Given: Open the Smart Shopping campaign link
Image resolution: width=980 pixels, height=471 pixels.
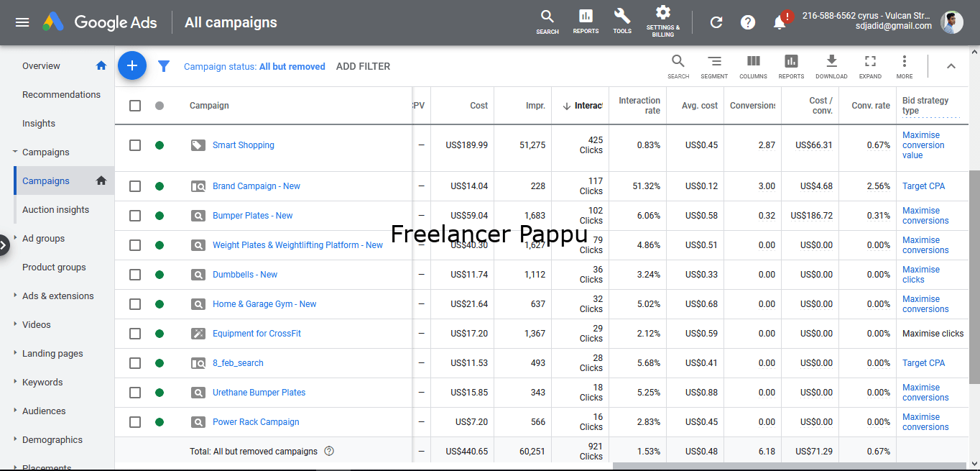Looking at the screenshot, I should (244, 145).
